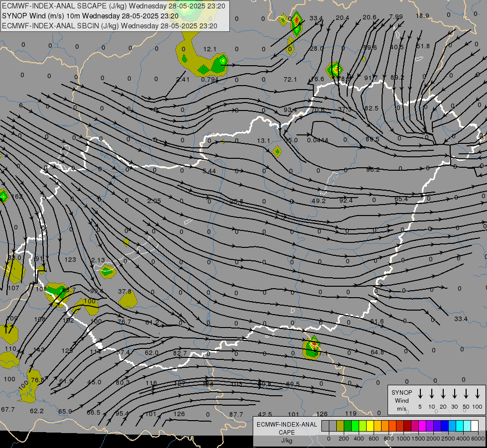This screenshot has width=487, height=448.
Task: Click the 65.4 value on the map
Action: click(401, 199)
